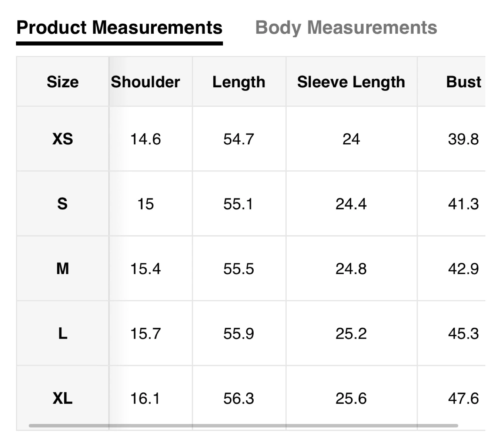
Task: Click the 56.3 length value for XL
Action: 239,398
